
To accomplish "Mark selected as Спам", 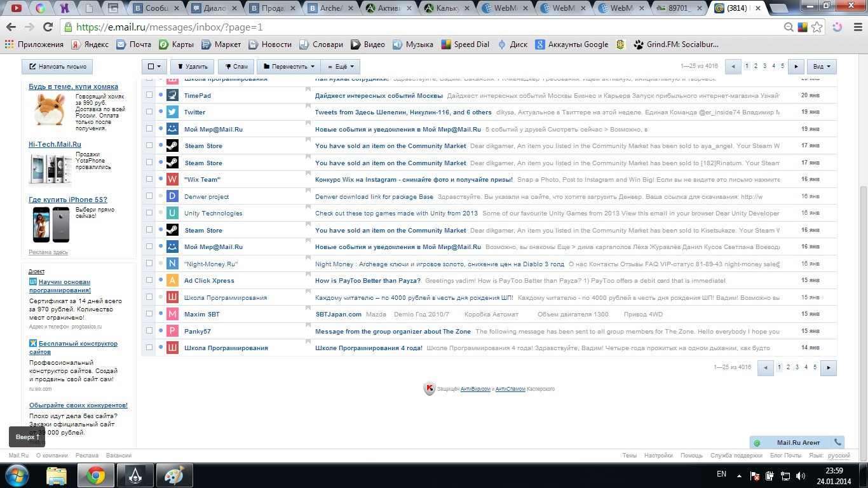I will pos(236,66).
